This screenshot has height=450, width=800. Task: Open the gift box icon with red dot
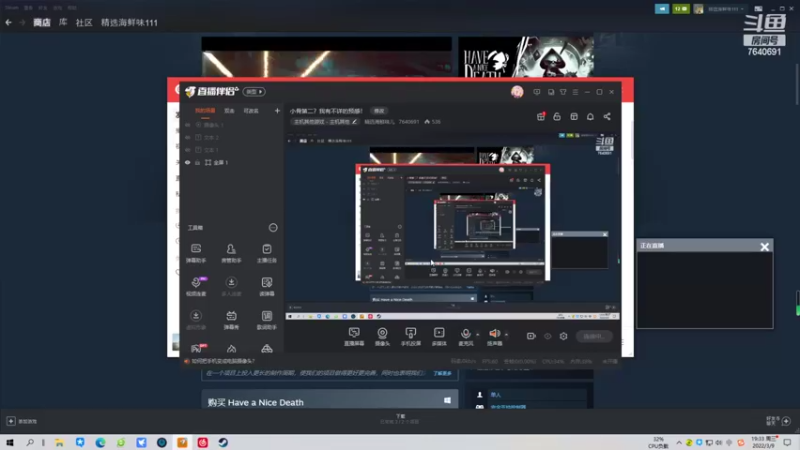tap(541, 116)
